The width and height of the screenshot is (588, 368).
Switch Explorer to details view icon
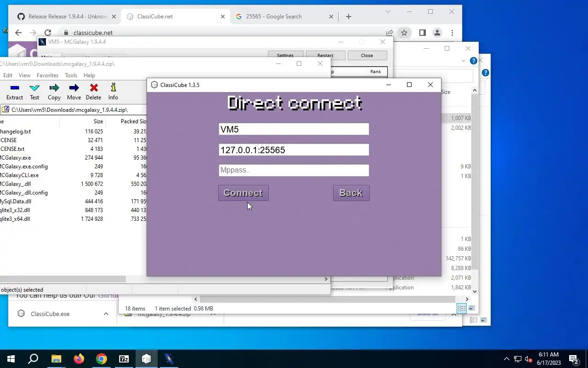pos(462,308)
